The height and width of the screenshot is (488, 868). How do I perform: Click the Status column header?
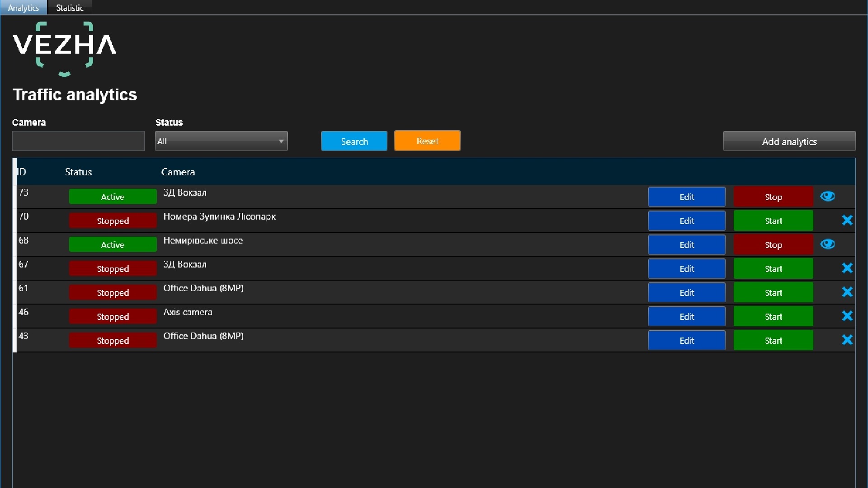tap(78, 172)
